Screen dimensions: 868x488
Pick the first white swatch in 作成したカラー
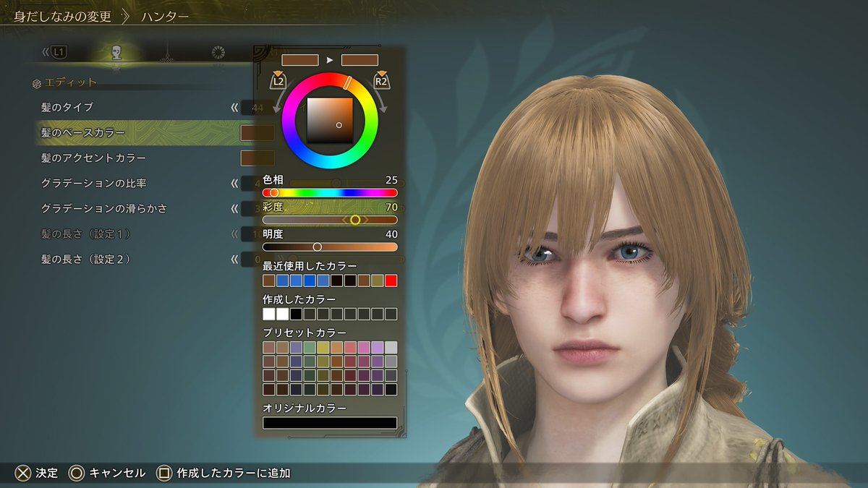pos(269,314)
